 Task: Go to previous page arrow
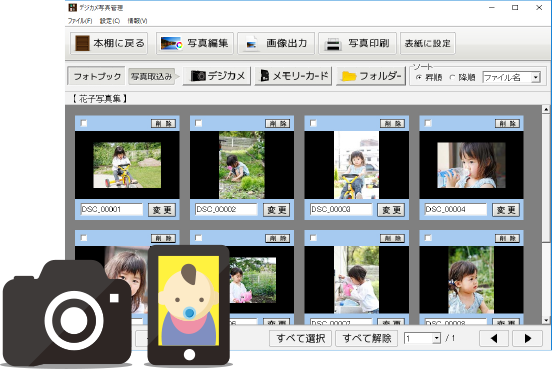[x=494, y=339]
